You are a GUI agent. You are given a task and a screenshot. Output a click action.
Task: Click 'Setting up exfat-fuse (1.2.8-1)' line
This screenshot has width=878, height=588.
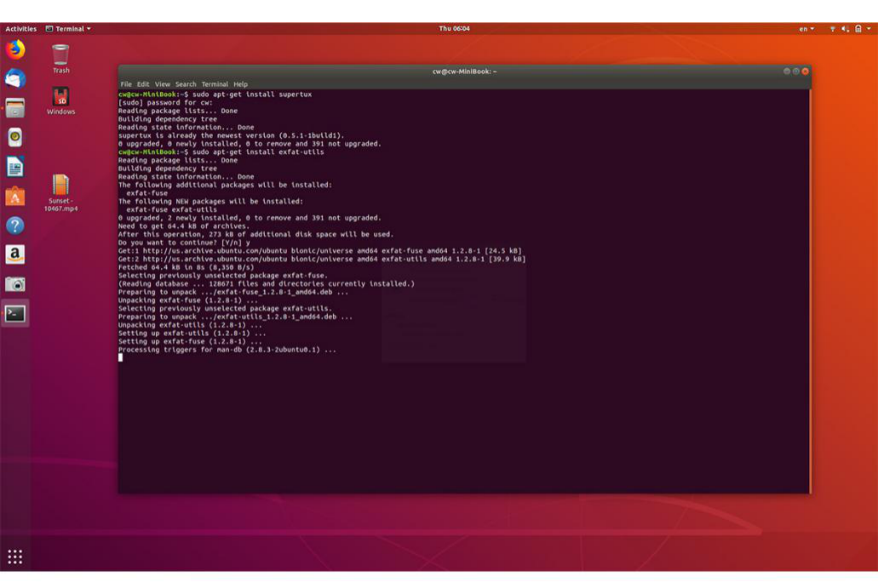[x=191, y=341]
